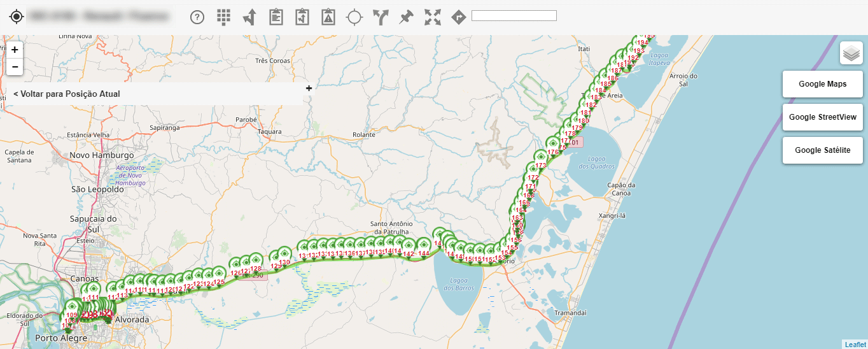Click the crosshair center icon in toolbar

pyautogui.click(x=354, y=17)
